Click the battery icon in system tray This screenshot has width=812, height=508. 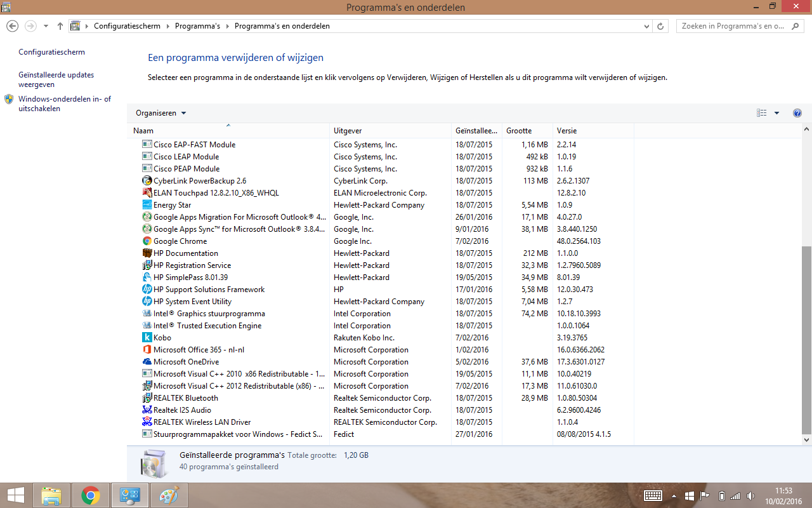pos(721,495)
